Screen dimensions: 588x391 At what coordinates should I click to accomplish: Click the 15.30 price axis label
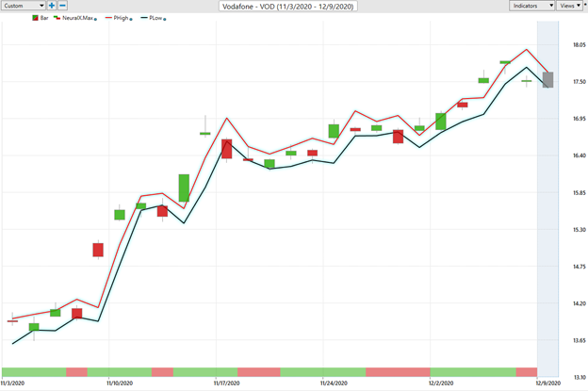point(579,230)
